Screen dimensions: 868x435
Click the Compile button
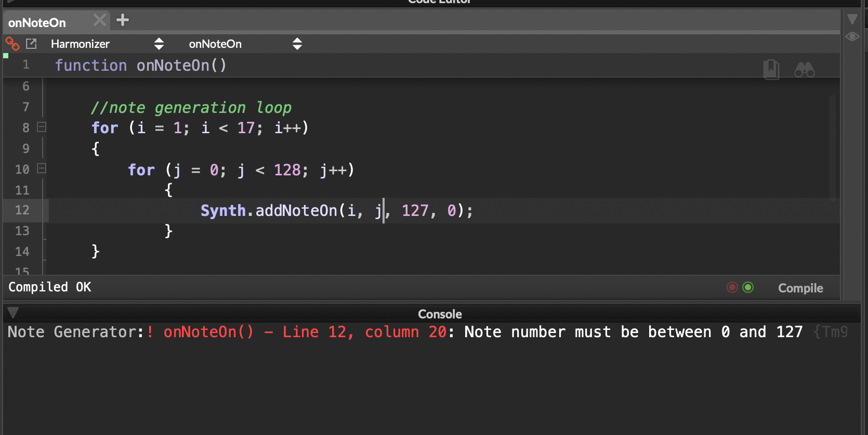[x=800, y=288]
